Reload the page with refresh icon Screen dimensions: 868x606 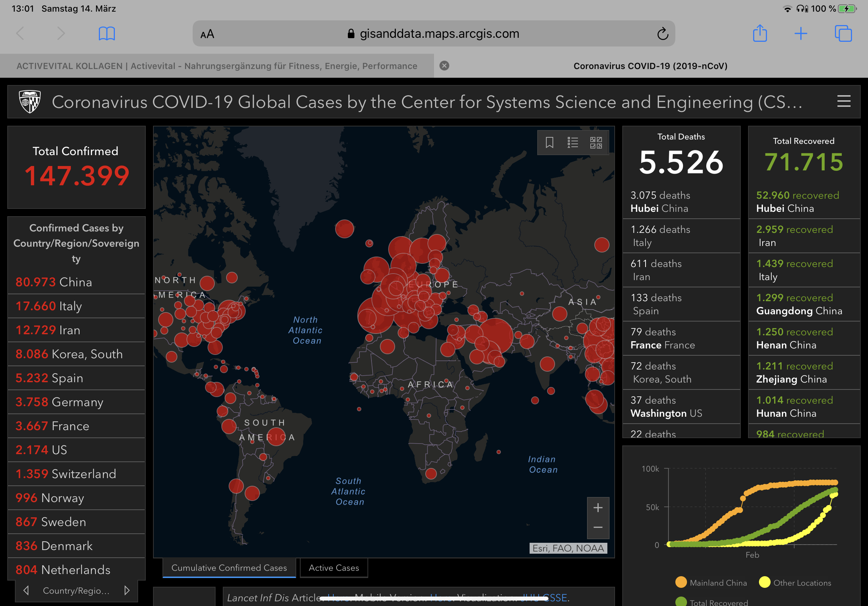(662, 34)
